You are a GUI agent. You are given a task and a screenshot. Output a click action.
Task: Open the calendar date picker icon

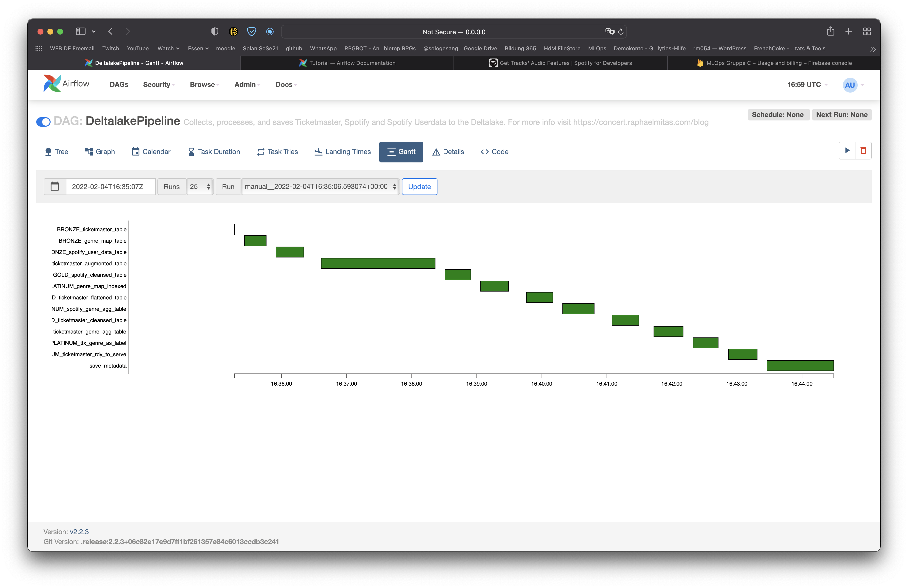[x=55, y=187]
